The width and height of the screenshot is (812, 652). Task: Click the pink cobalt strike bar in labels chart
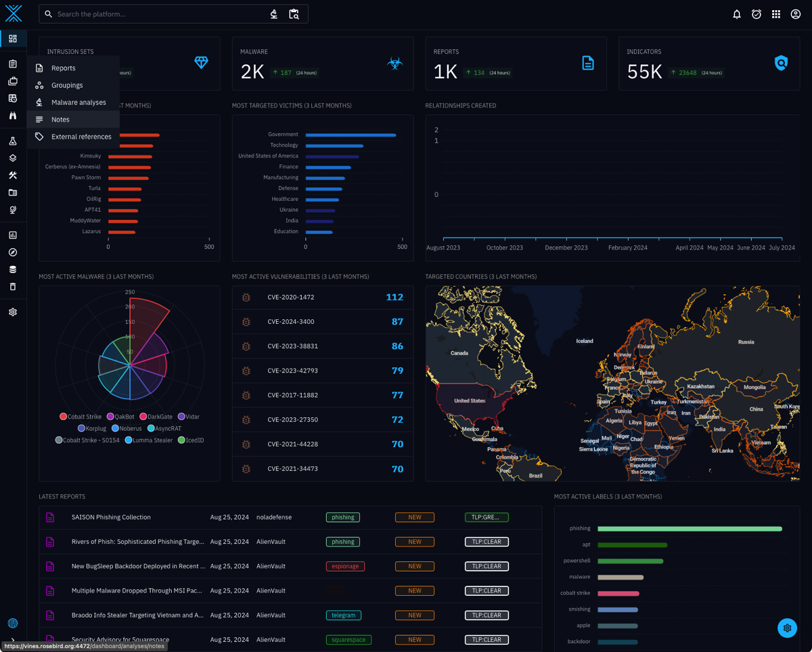click(618, 594)
